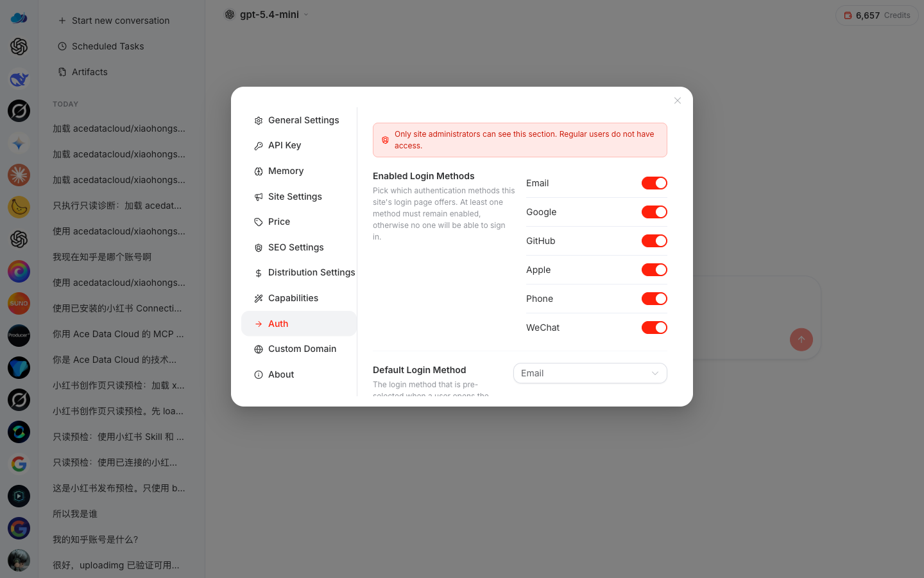Open the Site Settings section
The image size is (924, 578).
tap(299, 197)
